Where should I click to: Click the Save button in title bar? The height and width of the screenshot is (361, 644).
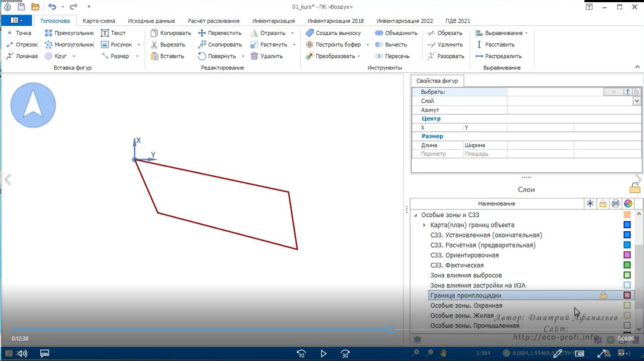point(21,7)
